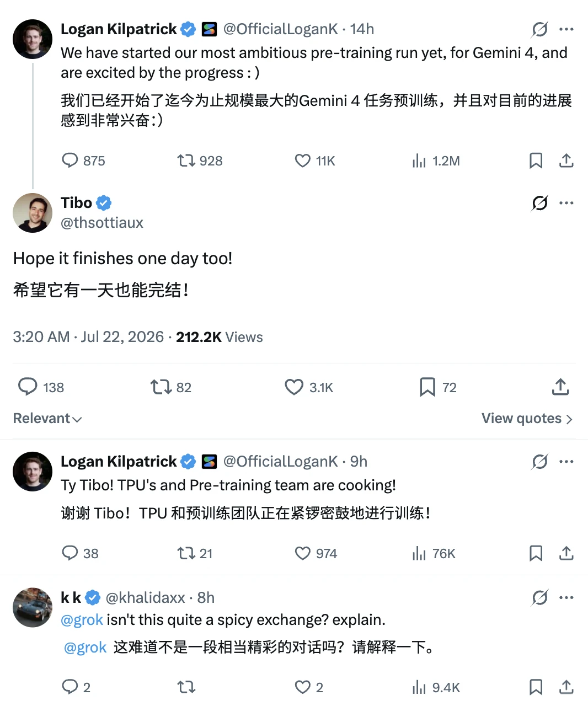This screenshot has width=588, height=706.
Task: Open more options on Logan's 14h tweet
Action: (566, 29)
